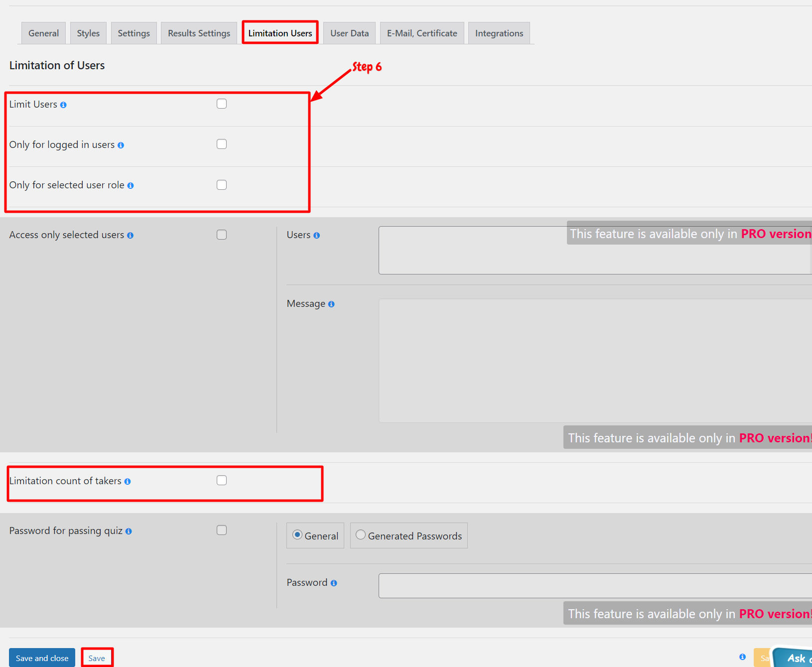Click the PRO version banner below the Message area
The image size is (812, 667).
pyautogui.click(x=688, y=437)
